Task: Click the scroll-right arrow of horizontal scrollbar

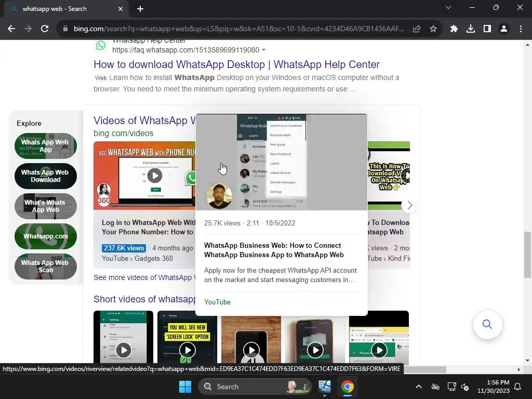Action: click(518, 369)
